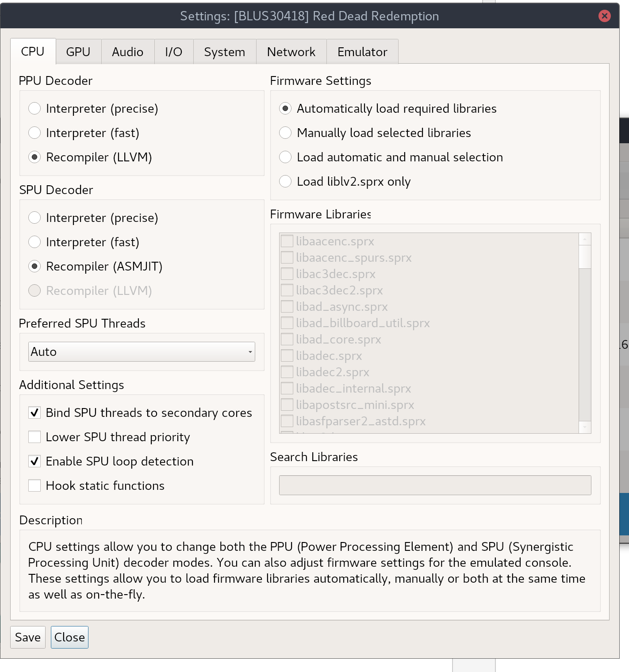
Task: Toggle Bind SPU threads to secondary cores
Action: 140,412
